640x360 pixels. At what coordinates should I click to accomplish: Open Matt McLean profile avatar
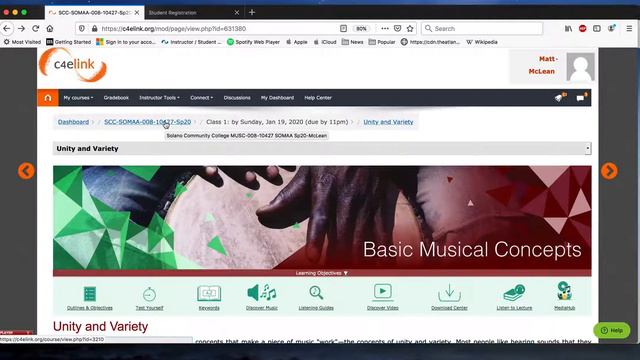tap(580, 67)
